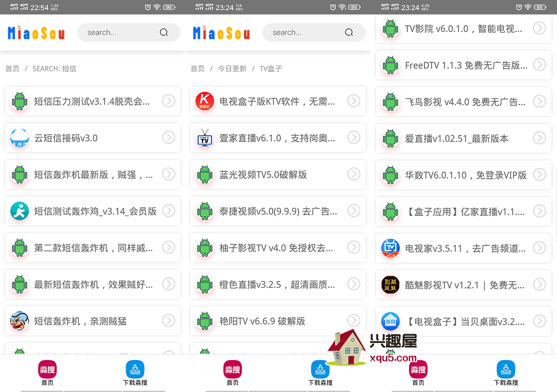Tap the Wi-Fi icon in the 22:54 status bar

coord(157,7)
